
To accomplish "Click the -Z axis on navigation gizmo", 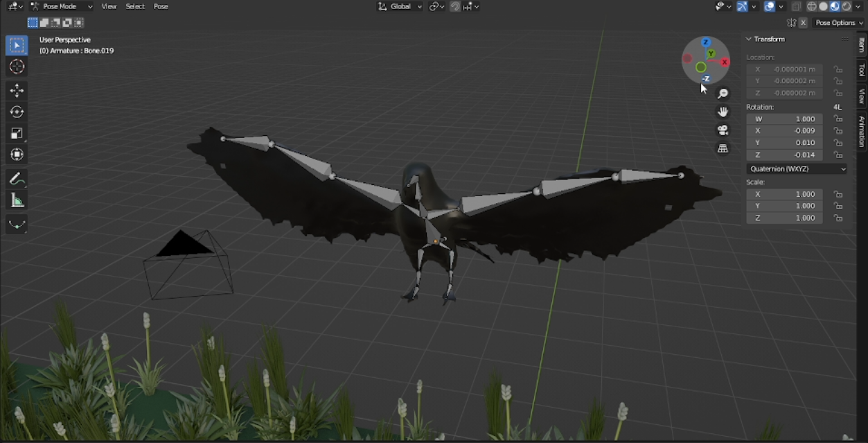I will click(706, 78).
